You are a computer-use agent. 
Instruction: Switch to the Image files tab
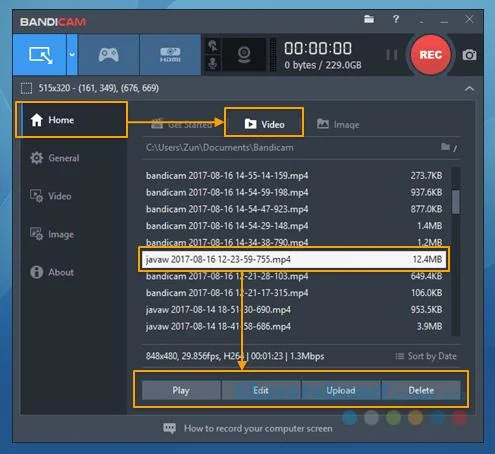click(x=338, y=124)
